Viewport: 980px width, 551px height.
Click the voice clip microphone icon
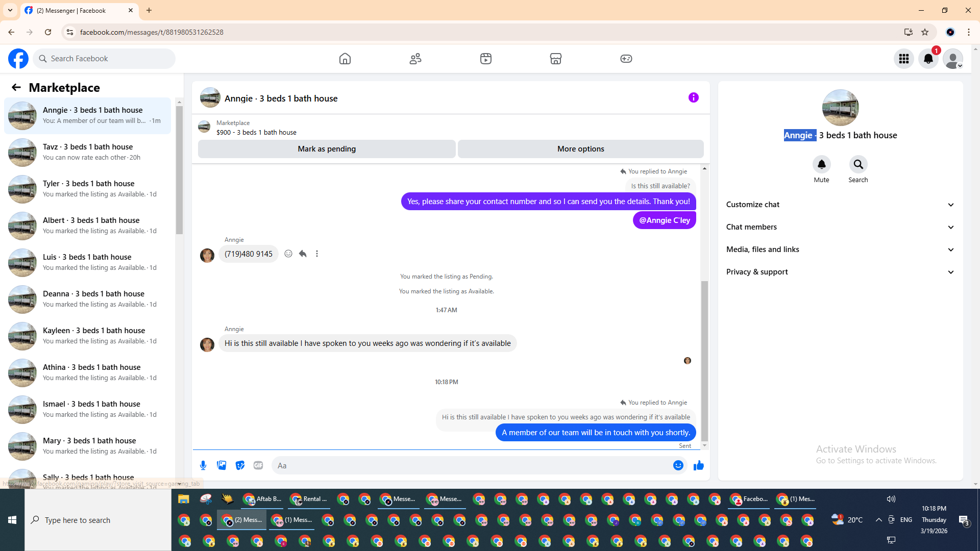(203, 465)
